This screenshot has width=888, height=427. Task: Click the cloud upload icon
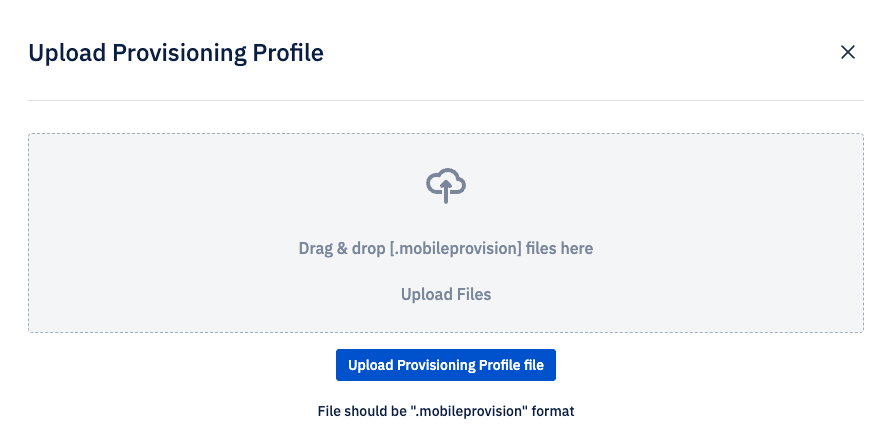click(x=446, y=185)
